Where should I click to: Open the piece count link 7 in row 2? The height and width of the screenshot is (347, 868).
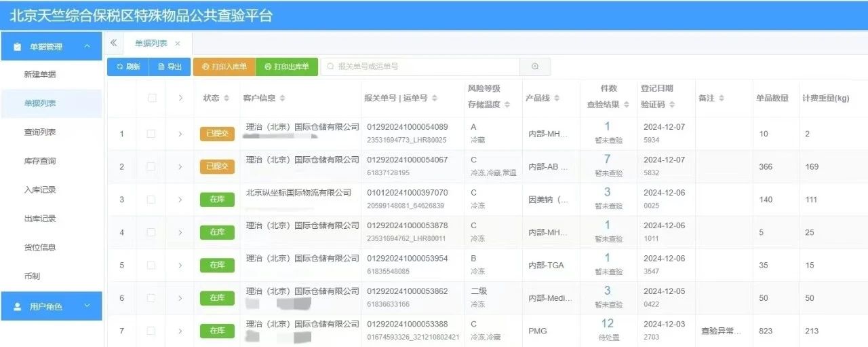607,159
